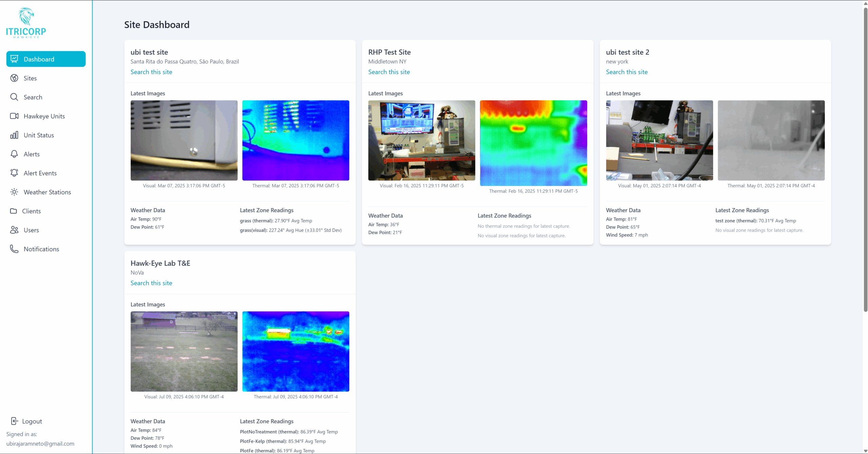Click the ITRICORP Hawk-Eye logo
868x454 pixels.
coord(26,23)
